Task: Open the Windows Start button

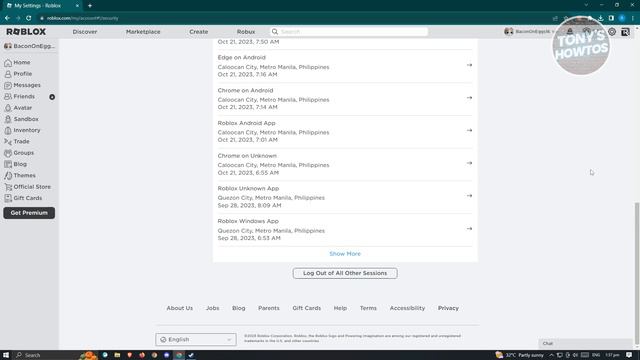Action: [x=6, y=355]
